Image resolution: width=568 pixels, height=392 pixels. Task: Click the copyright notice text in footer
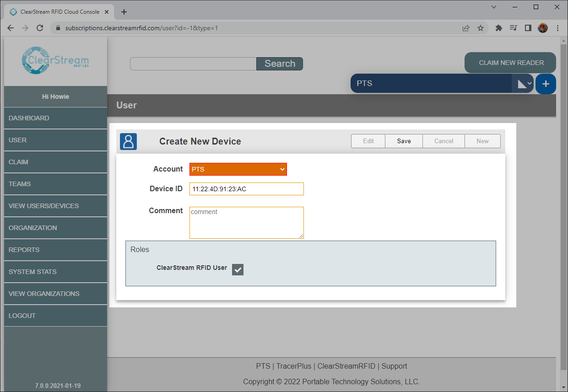click(331, 381)
